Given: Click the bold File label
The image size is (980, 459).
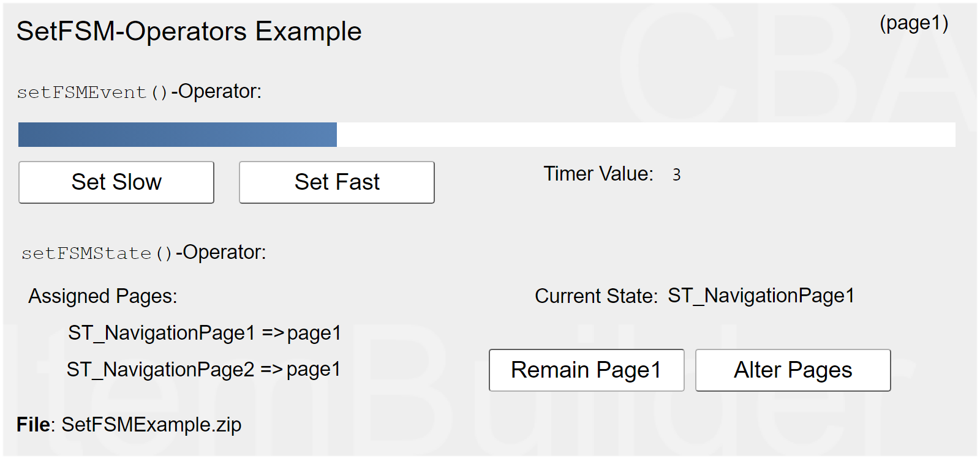Looking at the screenshot, I should tap(35, 425).
